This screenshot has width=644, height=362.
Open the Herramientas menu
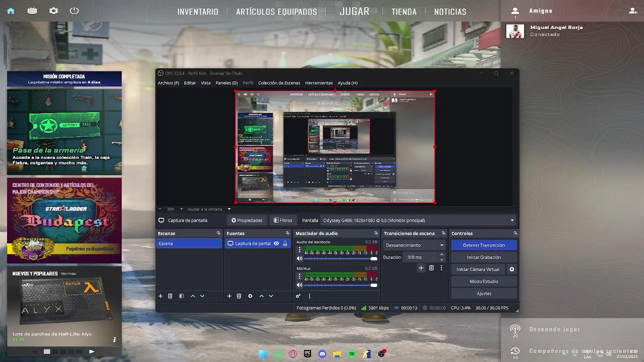[x=319, y=83]
